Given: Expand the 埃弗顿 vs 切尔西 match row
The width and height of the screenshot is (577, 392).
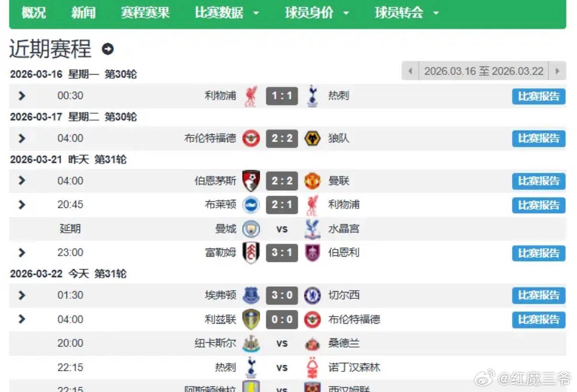Looking at the screenshot, I should click(22, 295).
